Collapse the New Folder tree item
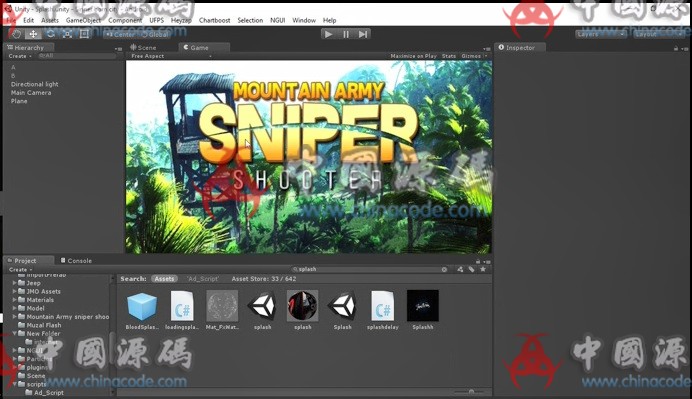The image size is (692, 399). pyautogui.click(x=15, y=333)
